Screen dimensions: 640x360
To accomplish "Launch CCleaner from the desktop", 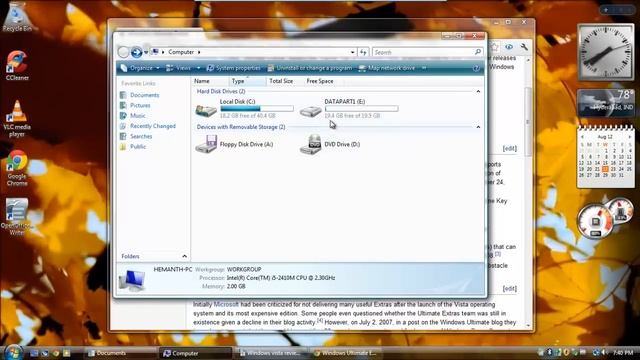I will pos(17,65).
